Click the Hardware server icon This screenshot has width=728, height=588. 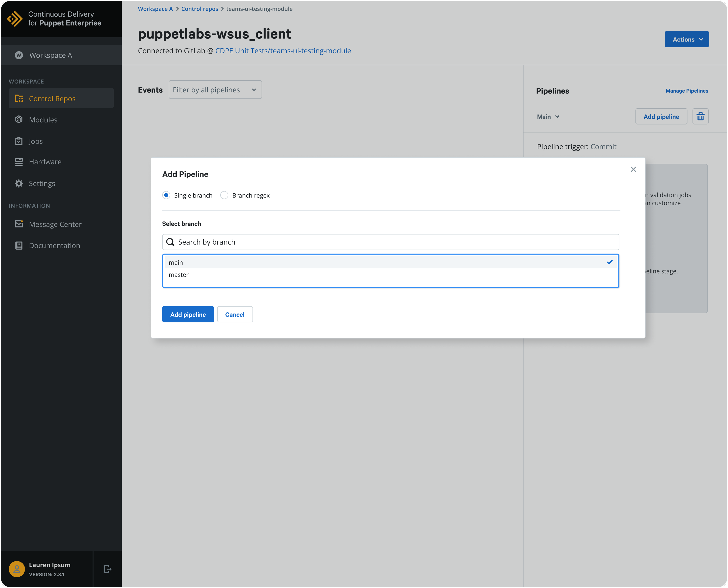[x=19, y=162]
